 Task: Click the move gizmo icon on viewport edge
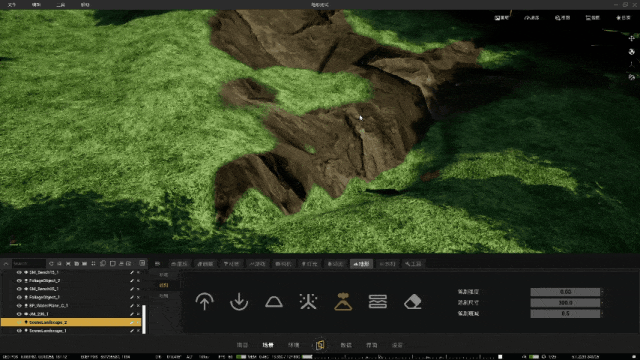tap(631, 38)
